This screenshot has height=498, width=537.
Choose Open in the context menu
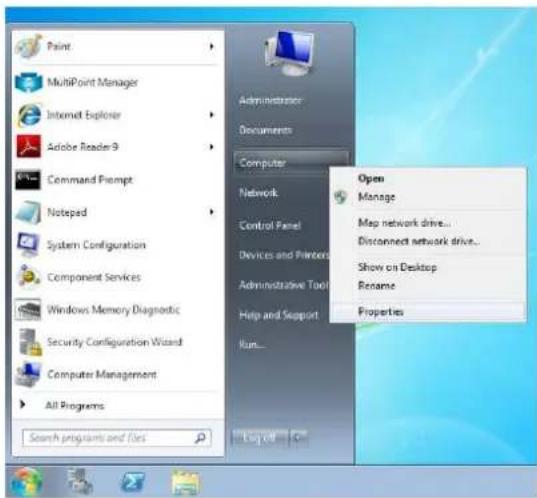(x=371, y=178)
